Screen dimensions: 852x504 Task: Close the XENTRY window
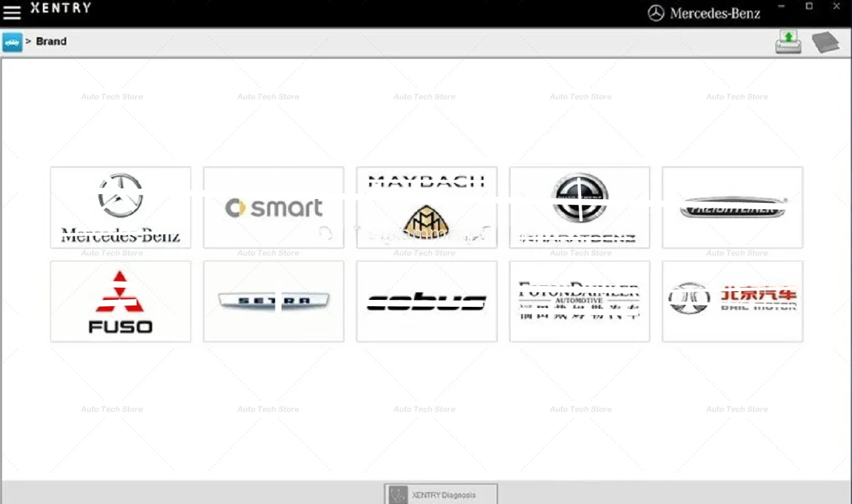click(x=837, y=7)
